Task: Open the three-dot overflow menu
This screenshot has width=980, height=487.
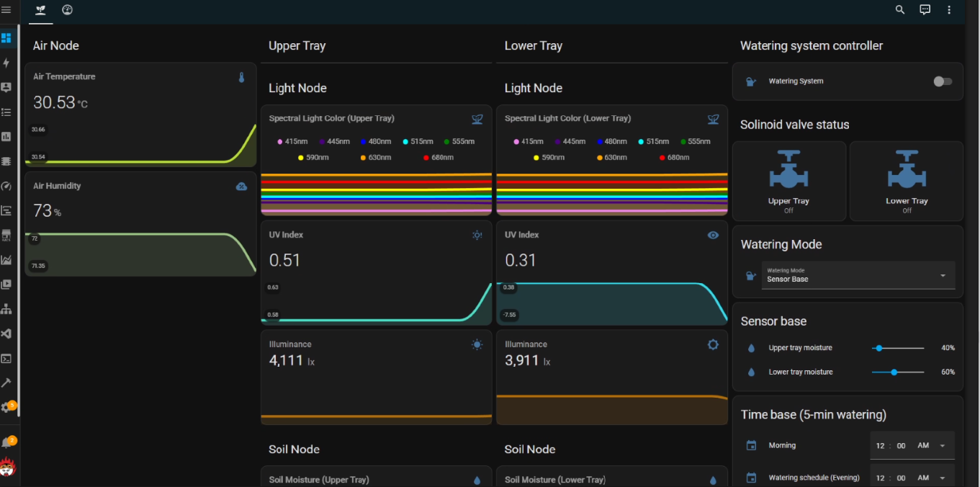Action: (x=949, y=10)
